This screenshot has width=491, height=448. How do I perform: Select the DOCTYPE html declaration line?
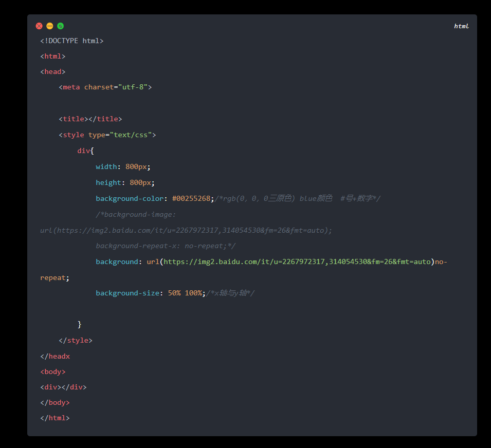(x=72, y=41)
